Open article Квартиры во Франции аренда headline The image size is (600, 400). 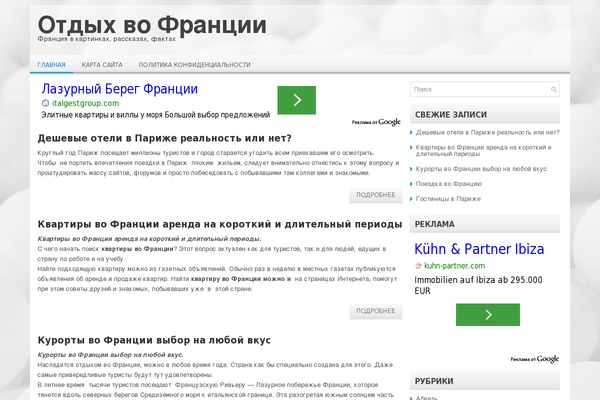[220, 224]
